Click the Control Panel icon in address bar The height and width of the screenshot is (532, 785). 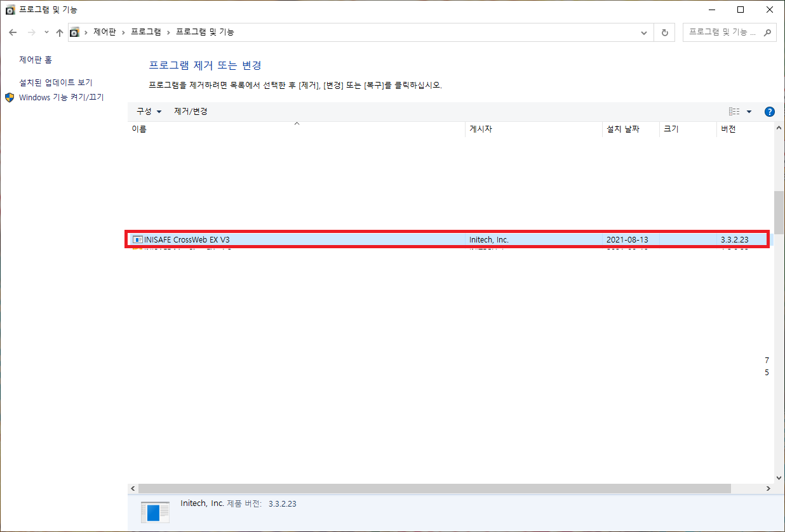pos(74,32)
